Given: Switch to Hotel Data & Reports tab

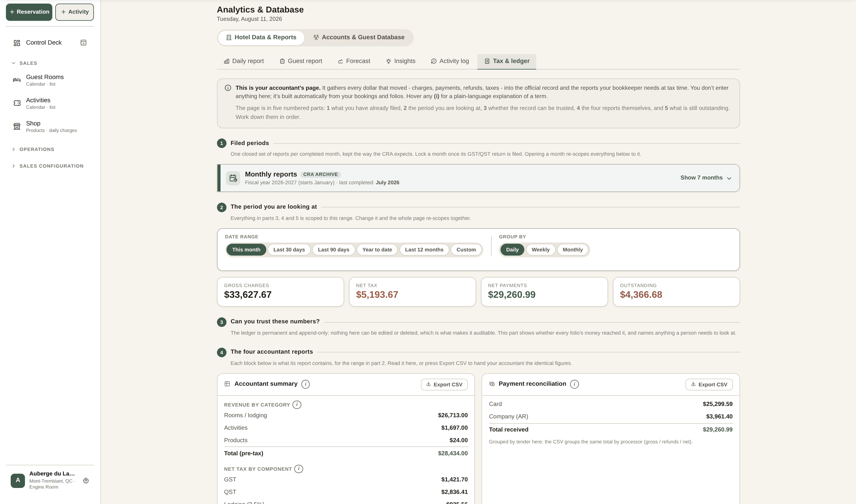Looking at the screenshot, I should pos(261,37).
